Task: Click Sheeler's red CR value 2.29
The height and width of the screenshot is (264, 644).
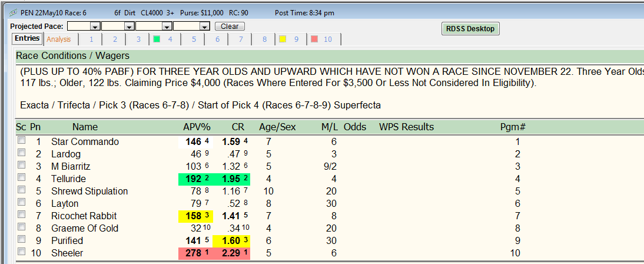Action: tap(231, 253)
